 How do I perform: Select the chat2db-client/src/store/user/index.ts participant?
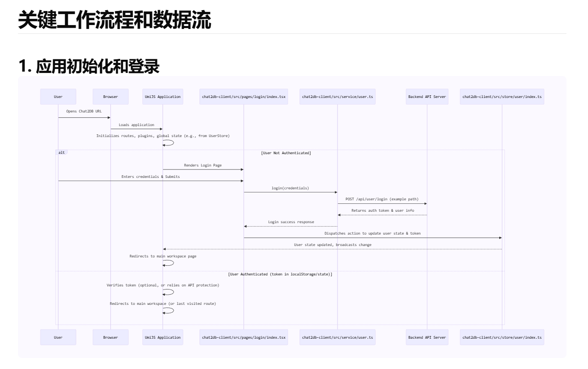click(x=502, y=96)
